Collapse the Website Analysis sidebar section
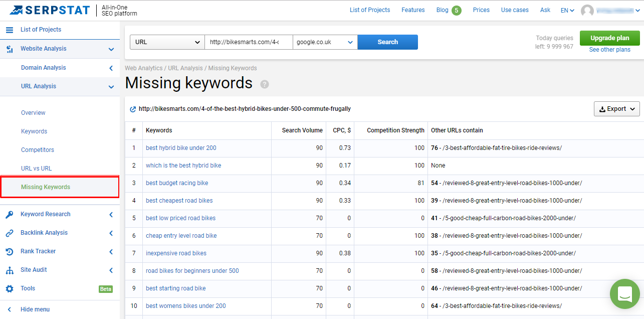The image size is (644, 319). (111, 49)
